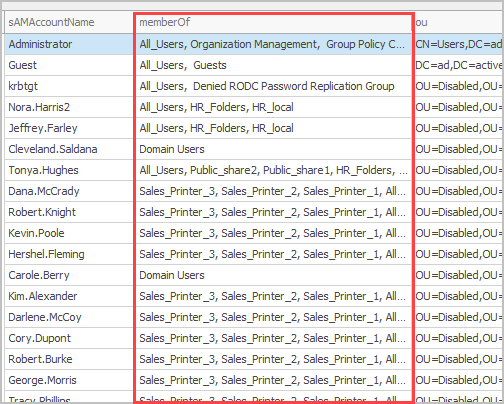The image size is (504, 404).
Task: Select the Robert.Knight account cell
Action: click(69, 212)
